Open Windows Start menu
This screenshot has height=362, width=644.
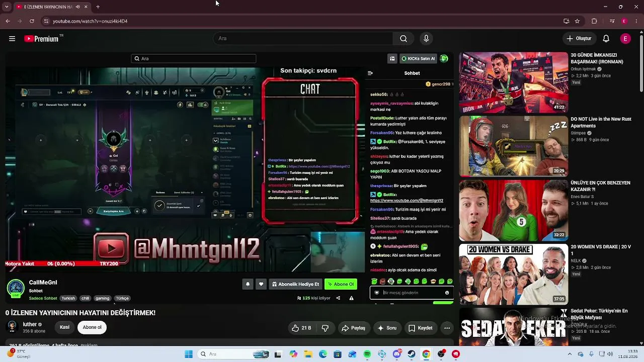pos(189,354)
